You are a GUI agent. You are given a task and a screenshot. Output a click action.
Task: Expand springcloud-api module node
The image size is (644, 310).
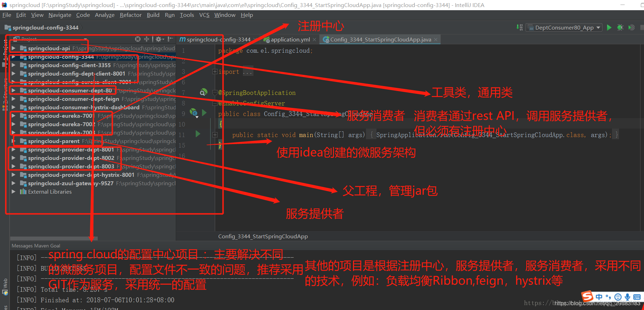pyautogui.click(x=13, y=48)
